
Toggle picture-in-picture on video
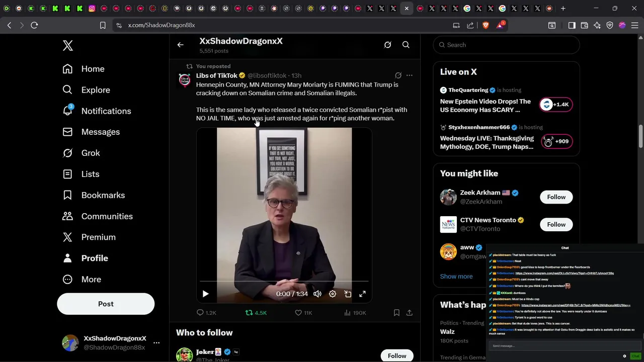point(348,294)
